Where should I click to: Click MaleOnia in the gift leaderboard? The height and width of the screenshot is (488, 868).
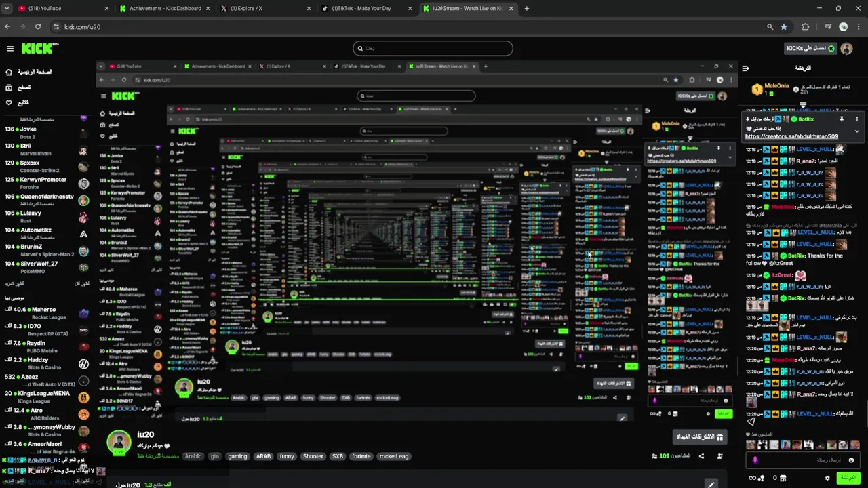tap(776, 85)
